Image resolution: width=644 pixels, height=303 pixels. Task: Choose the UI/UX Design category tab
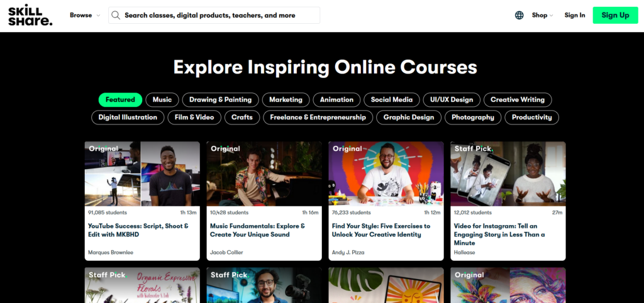pos(451,99)
